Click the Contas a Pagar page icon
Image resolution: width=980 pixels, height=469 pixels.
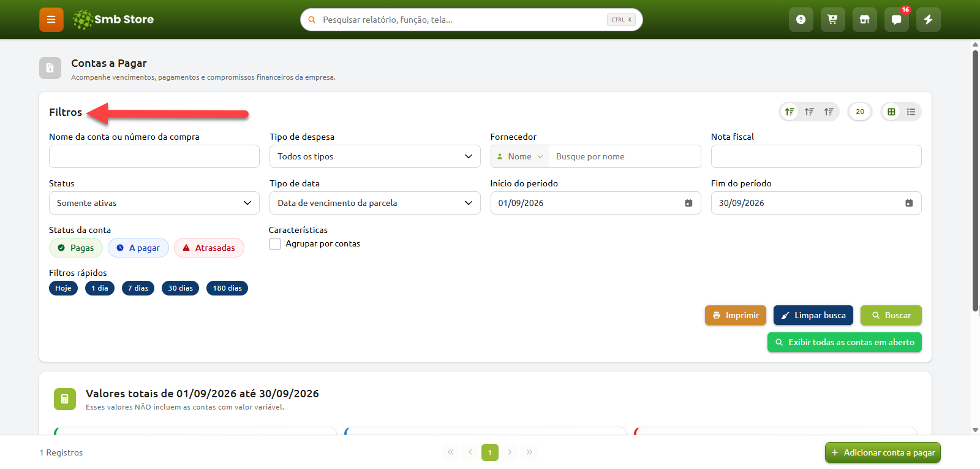click(x=50, y=68)
